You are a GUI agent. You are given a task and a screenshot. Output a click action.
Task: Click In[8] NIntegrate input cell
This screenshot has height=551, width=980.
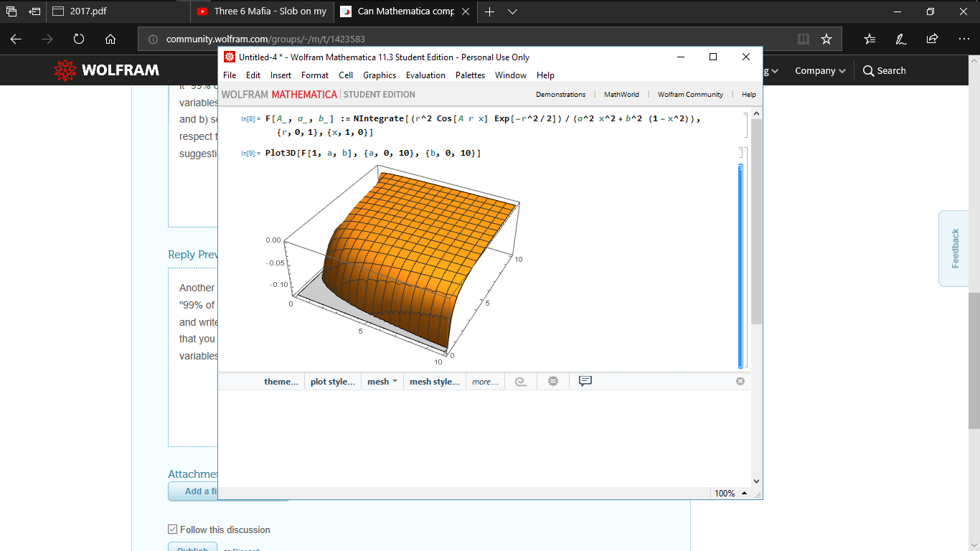coord(482,126)
